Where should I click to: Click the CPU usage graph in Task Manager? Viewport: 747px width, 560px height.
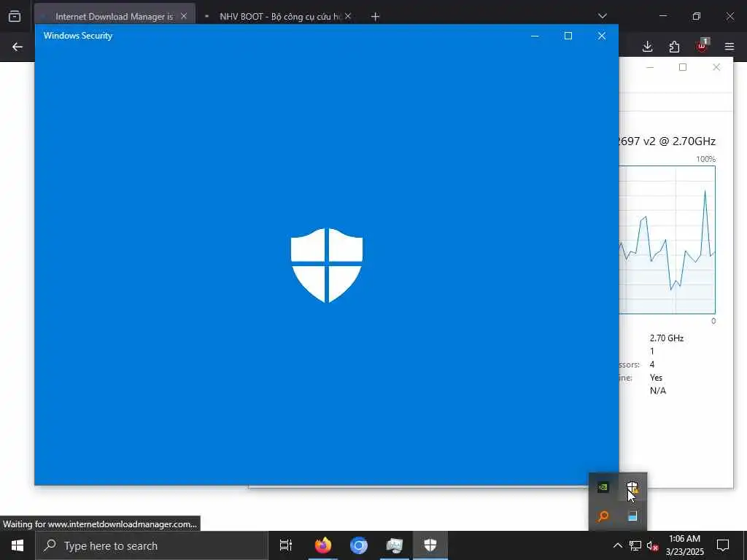[667, 240]
